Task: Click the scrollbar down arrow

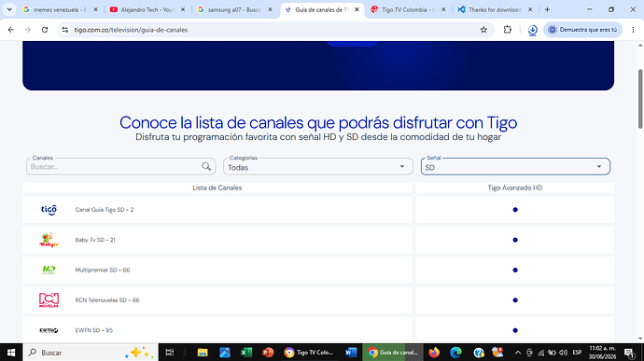Action: [x=640, y=339]
